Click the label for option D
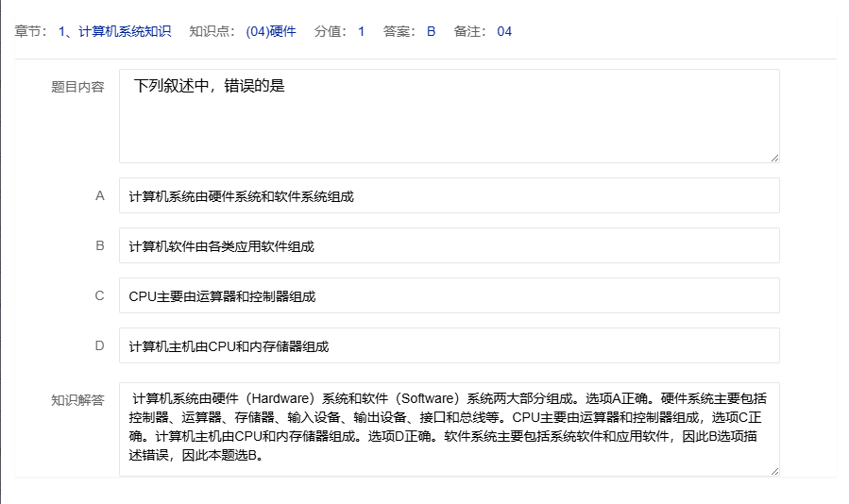 99,346
